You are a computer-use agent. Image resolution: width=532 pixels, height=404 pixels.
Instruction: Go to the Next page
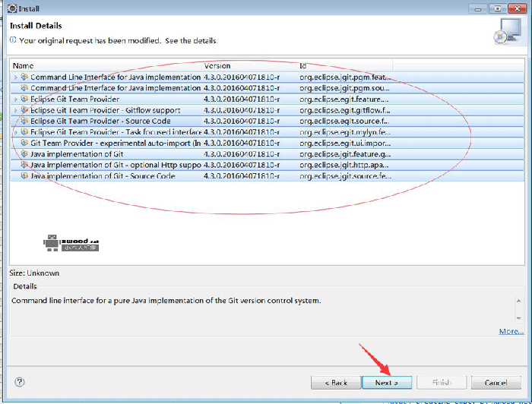tap(387, 383)
